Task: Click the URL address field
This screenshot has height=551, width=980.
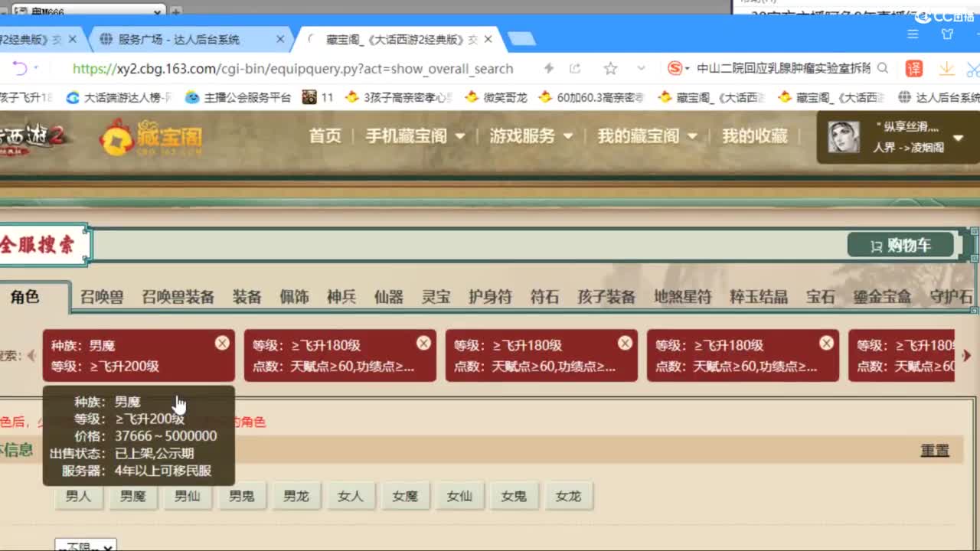Action: 292,68
